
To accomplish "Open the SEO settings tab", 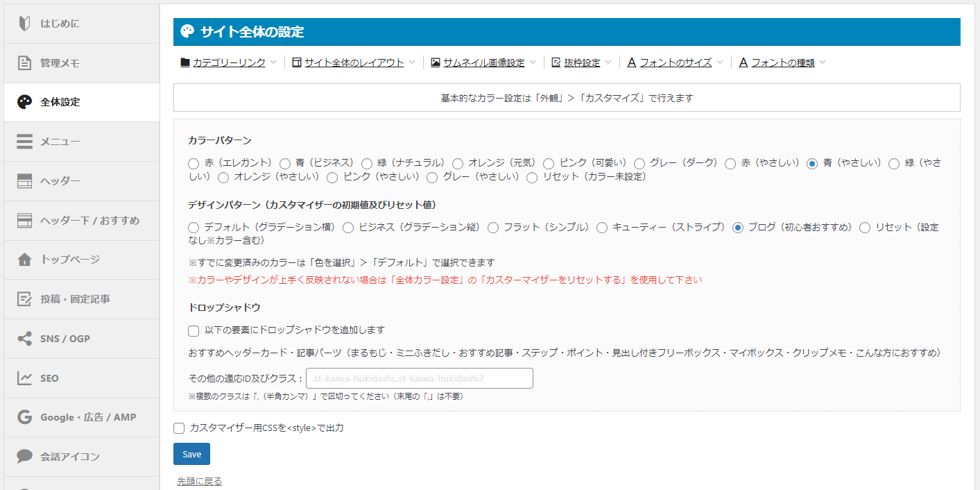I will point(81,378).
